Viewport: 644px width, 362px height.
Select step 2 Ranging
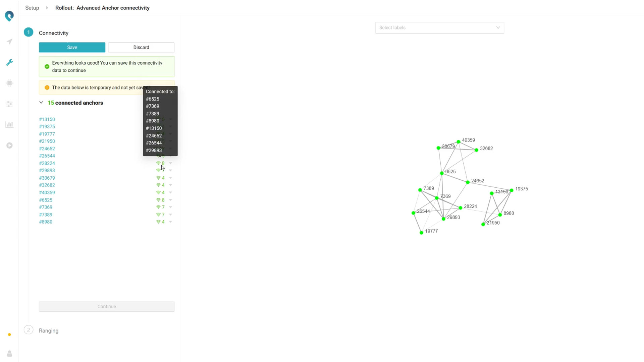(49, 330)
